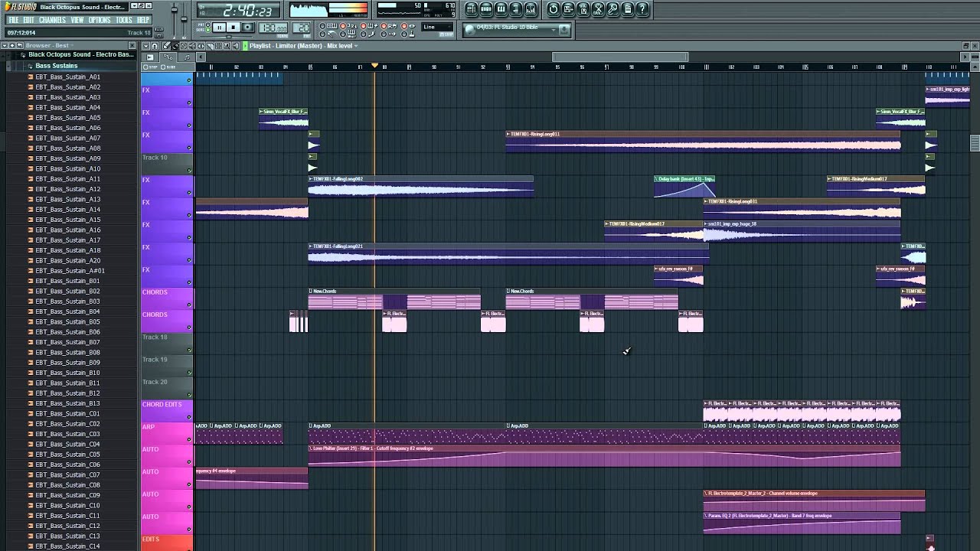This screenshot has height=551, width=980.
Task: Open help with the question mark icon
Action: pyautogui.click(x=642, y=9)
